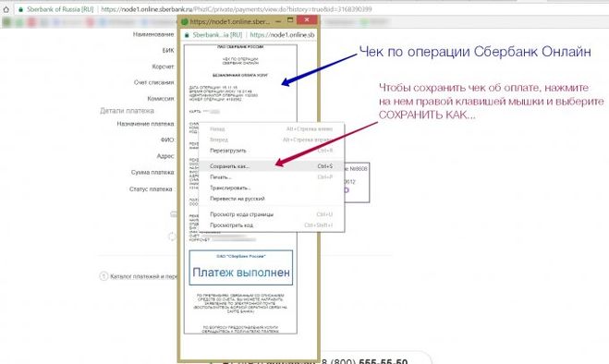Maximize the Sberbank receipt popup window
609x364 pixels.
click(290, 20)
